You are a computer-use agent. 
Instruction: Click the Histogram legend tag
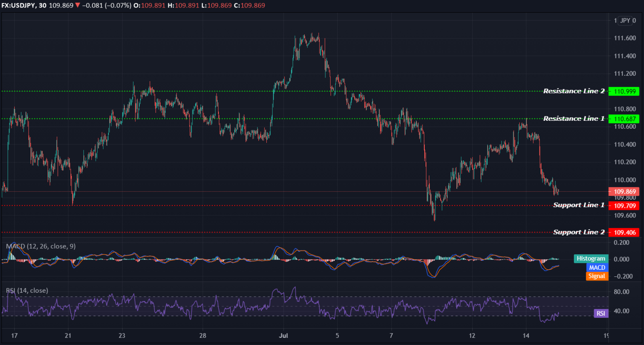click(x=591, y=259)
